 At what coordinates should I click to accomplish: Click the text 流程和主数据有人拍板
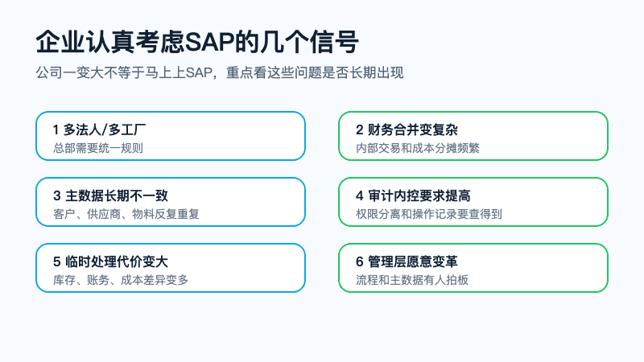click(x=412, y=280)
